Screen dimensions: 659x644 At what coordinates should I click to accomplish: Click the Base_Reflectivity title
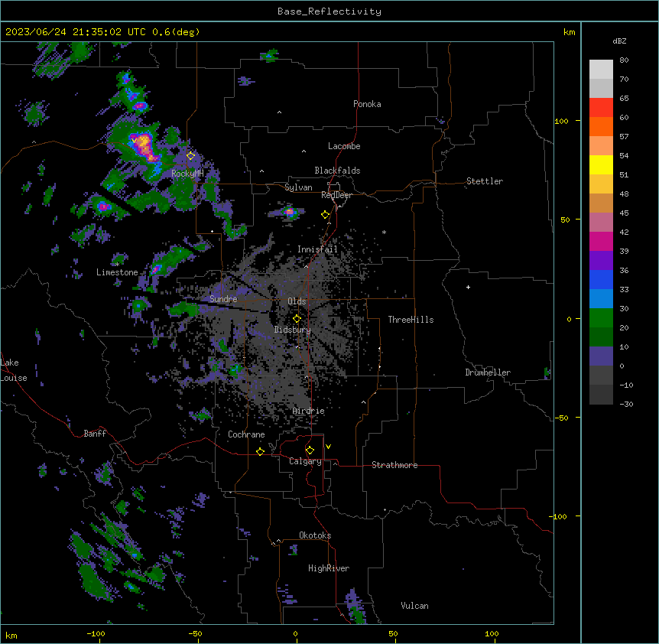pyautogui.click(x=329, y=11)
